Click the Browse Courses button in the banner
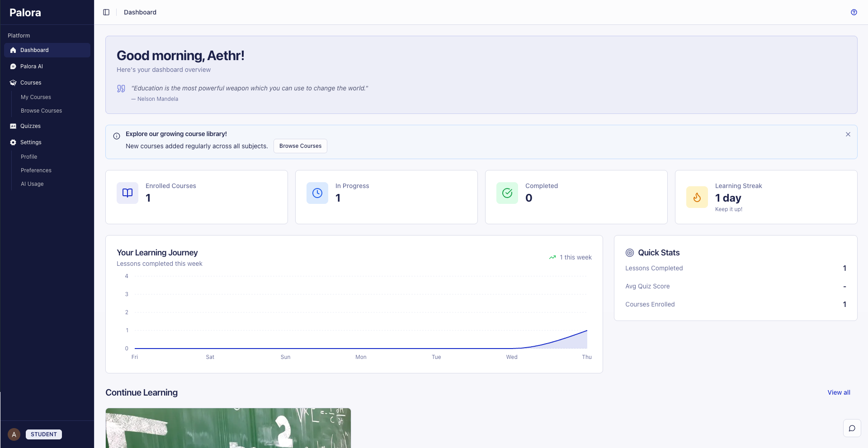 tap(300, 146)
